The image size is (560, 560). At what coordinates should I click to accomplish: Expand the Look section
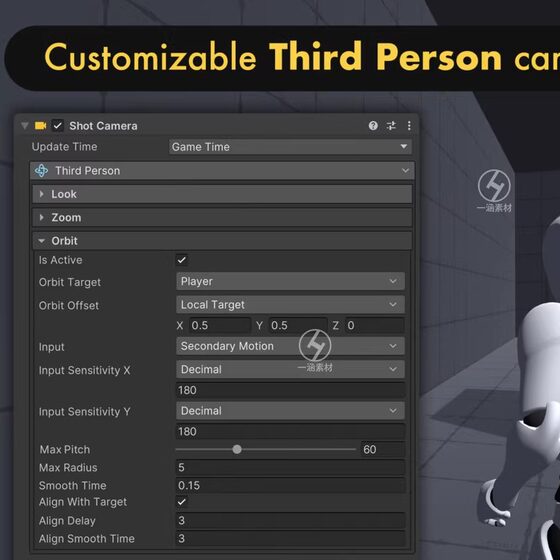[222, 194]
